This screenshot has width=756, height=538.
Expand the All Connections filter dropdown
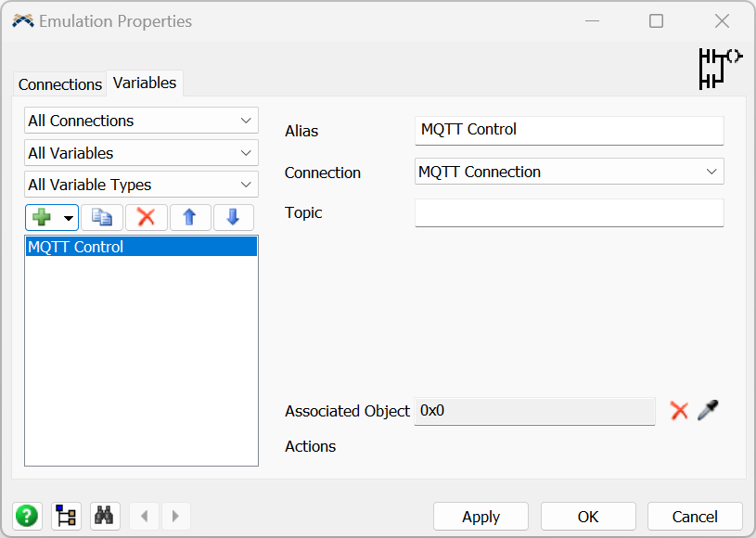point(141,121)
